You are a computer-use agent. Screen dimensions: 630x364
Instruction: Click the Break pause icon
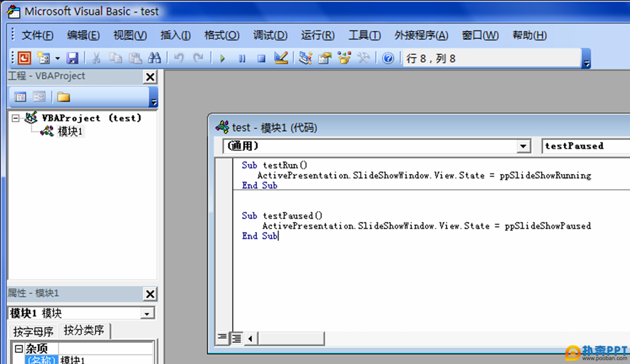tap(242, 59)
